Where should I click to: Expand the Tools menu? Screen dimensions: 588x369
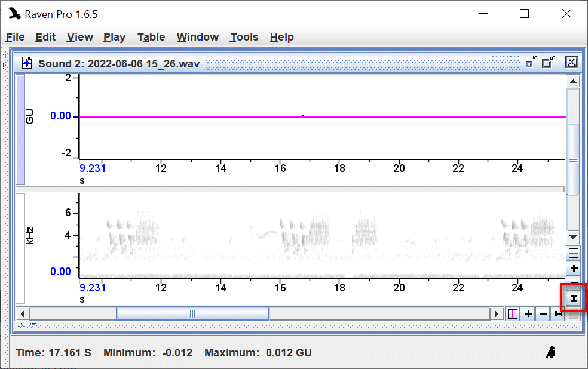[x=244, y=37]
